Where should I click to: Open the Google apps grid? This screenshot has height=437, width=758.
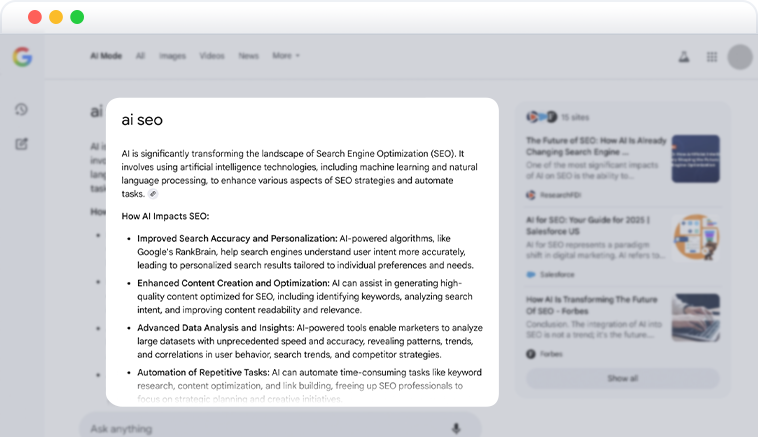click(712, 57)
